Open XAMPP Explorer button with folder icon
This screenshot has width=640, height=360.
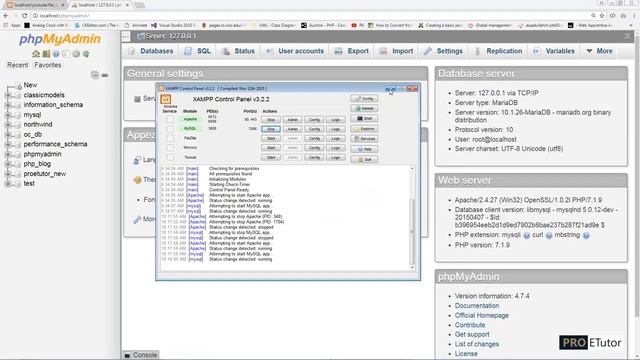click(364, 129)
